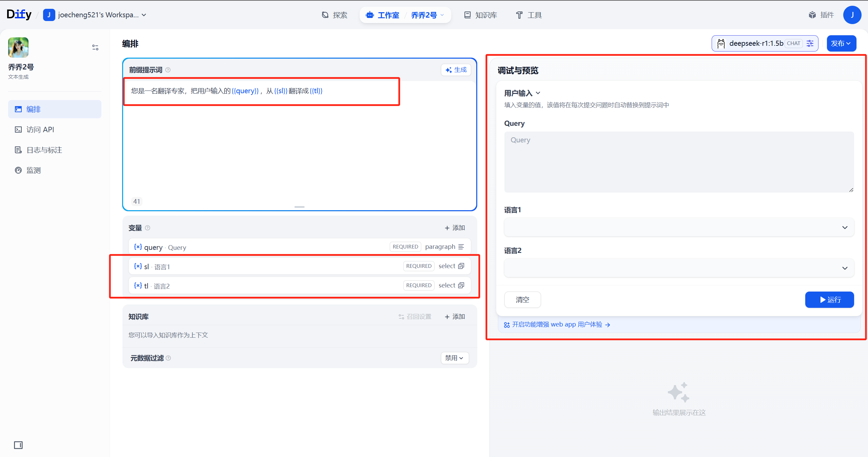This screenshot has height=457, width=868.
Task: Click help icon next to 变量 heading
Action: click(148, 228)
